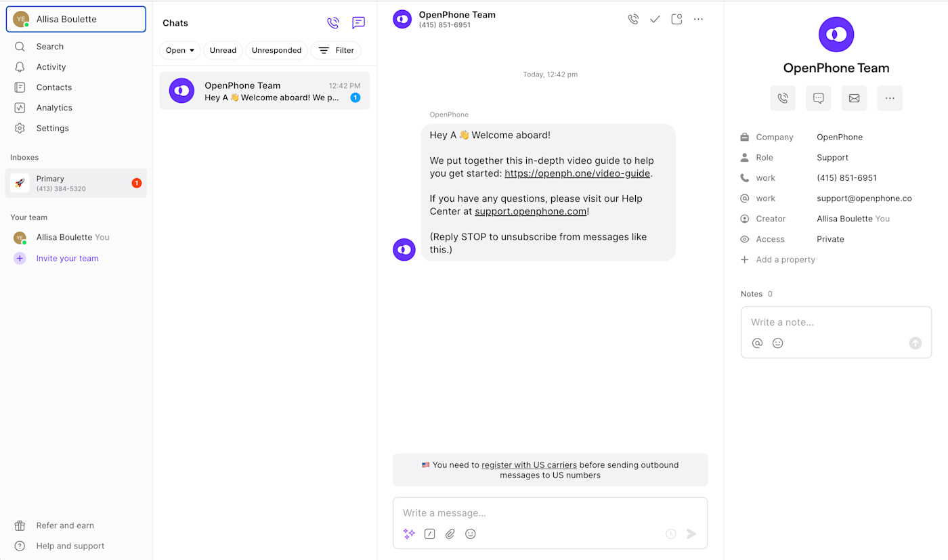Call OpenPhone Team from conversation header
The image size is (948, 560).
click(633, 19)
